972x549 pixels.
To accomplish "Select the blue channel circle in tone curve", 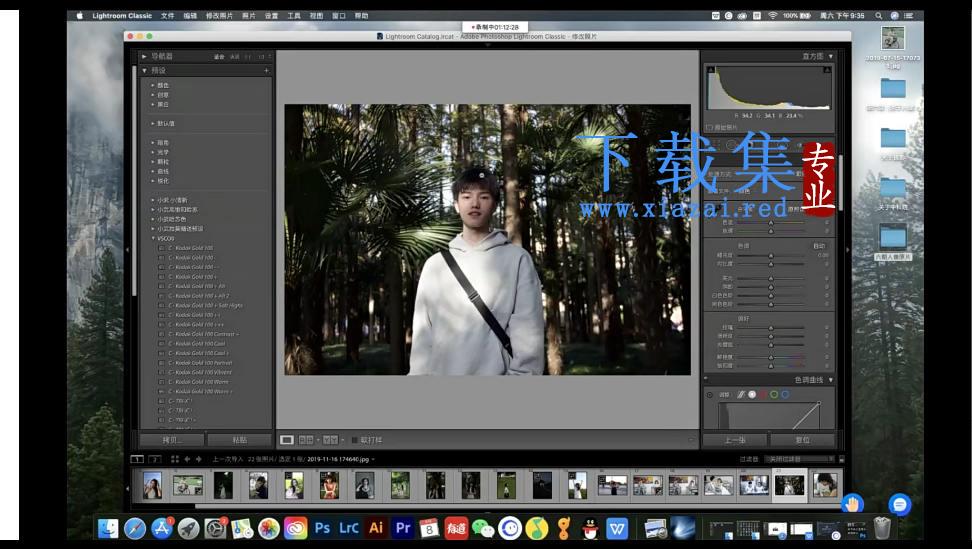I will (785, 395).
